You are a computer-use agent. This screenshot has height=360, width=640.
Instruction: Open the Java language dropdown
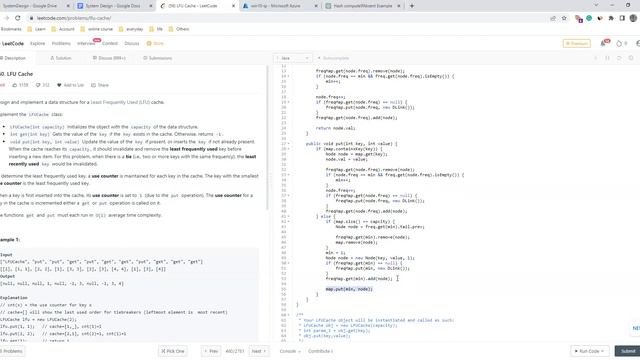coord(293,58)
